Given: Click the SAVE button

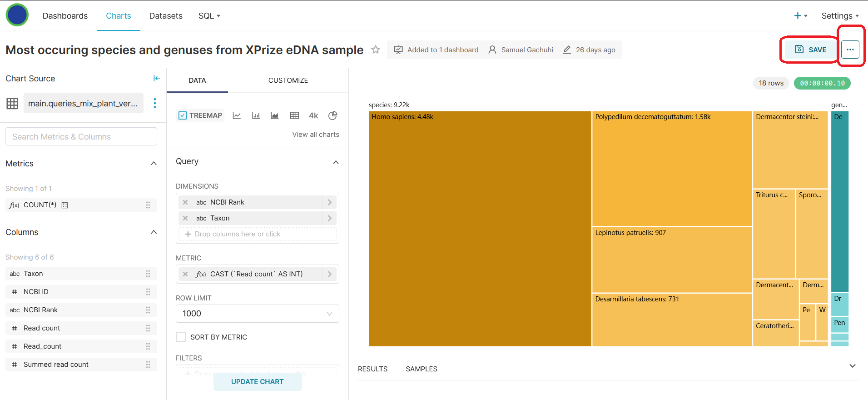Looking at the screenshot, I should pyautogui.click(x=811, y=50).
